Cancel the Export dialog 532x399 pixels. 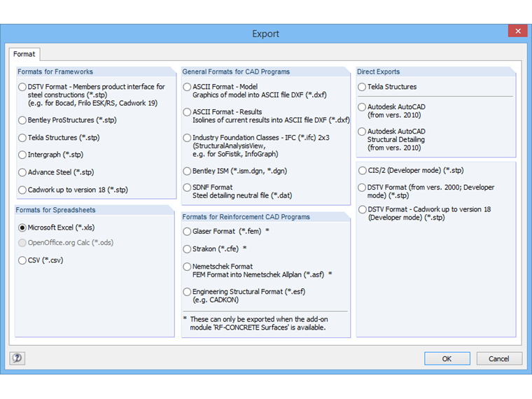click(x=498, y=358)
